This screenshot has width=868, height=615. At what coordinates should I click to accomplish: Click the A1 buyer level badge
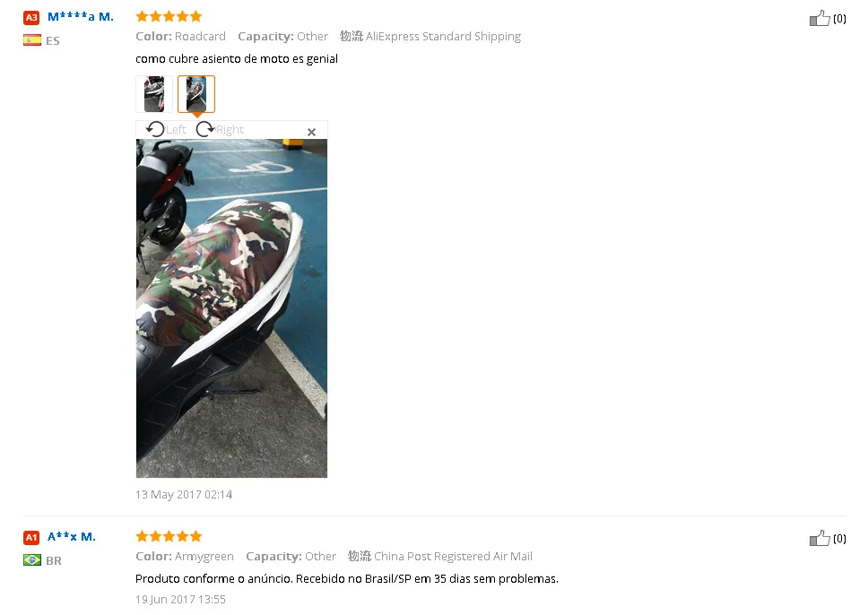click(31, 538)
